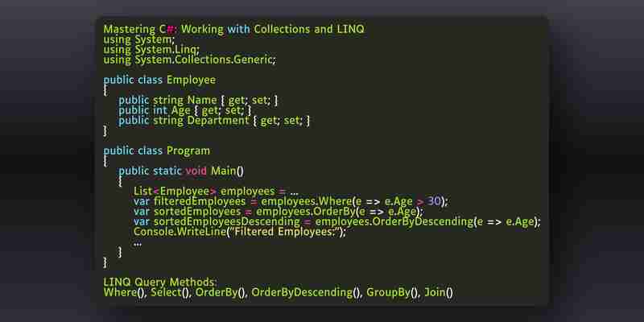
Task: Click 'Where()' in the methods list
Action: click(x=126, y=293)
